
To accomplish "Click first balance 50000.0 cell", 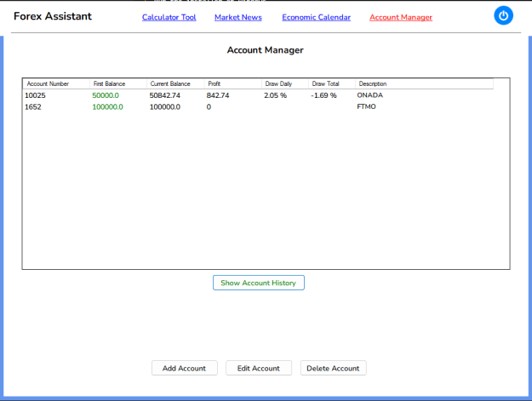I will 106,95.
